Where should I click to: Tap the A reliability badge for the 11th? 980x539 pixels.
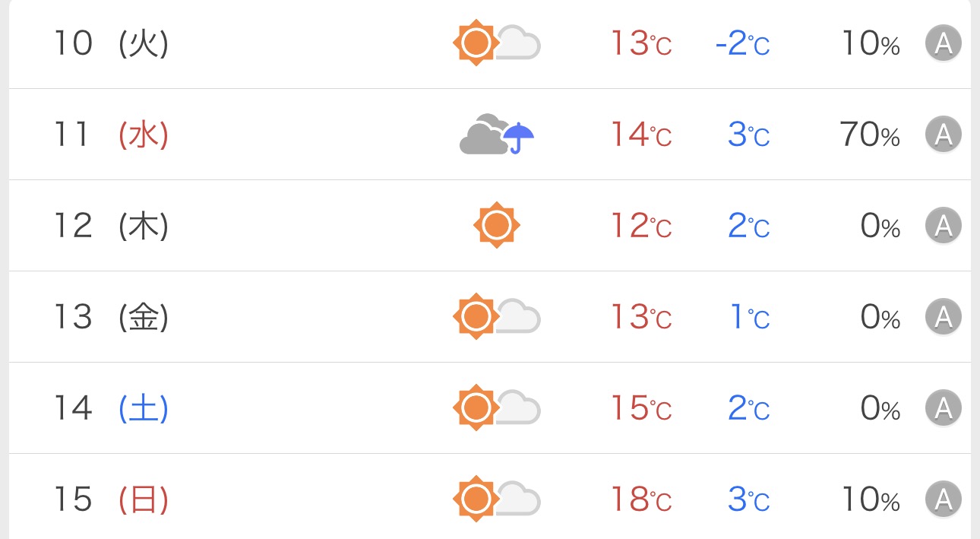(944, 135)
